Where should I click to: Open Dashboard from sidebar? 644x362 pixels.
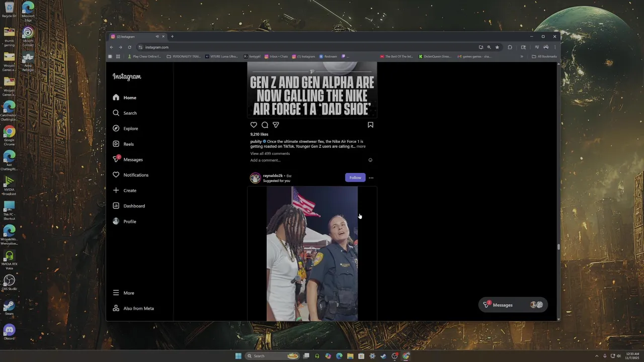click(129, 206)
